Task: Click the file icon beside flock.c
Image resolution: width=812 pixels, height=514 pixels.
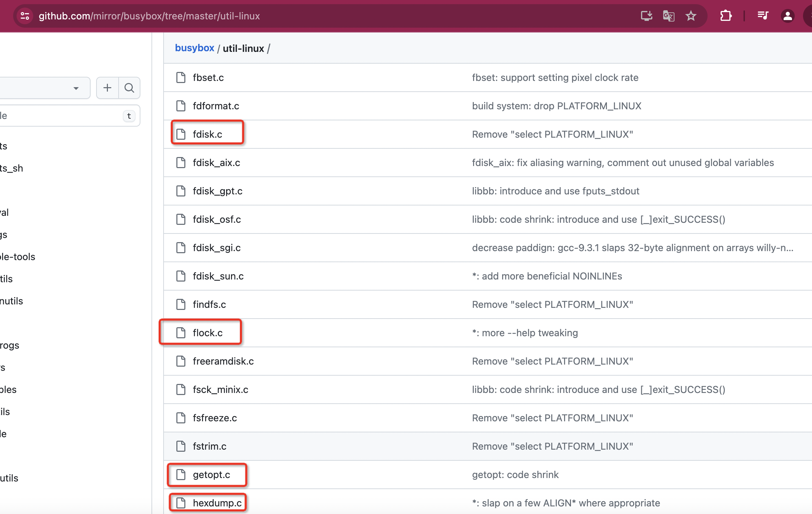Action: pos(181,333)
